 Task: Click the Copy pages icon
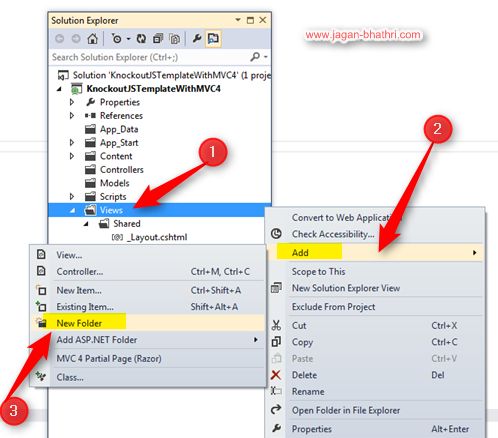click(276, 342)
